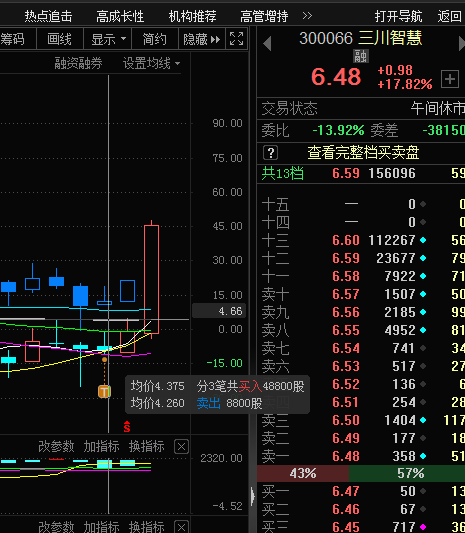Click the cyan diamond beside 2185
The image size is (465, 533).
(423, 312)
